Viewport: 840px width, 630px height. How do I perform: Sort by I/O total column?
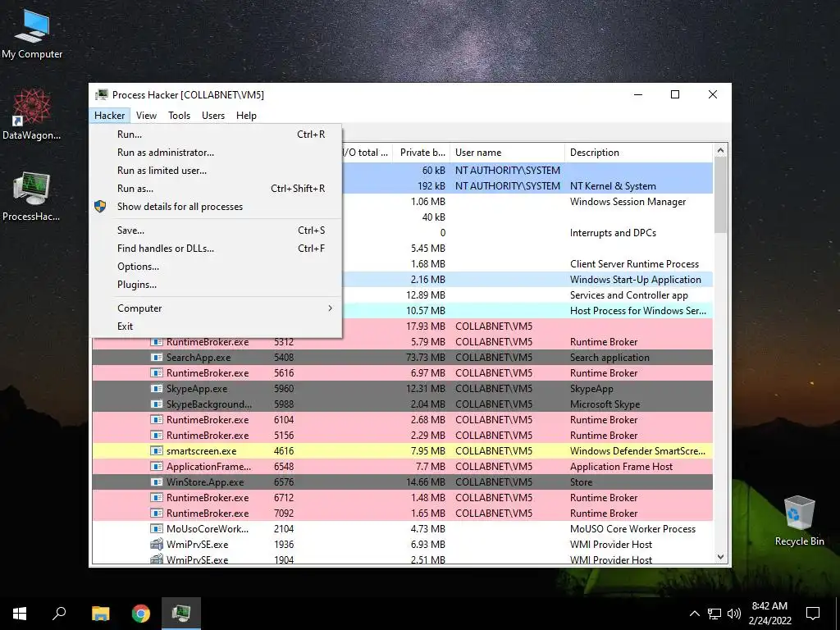[x=367, y=153]
